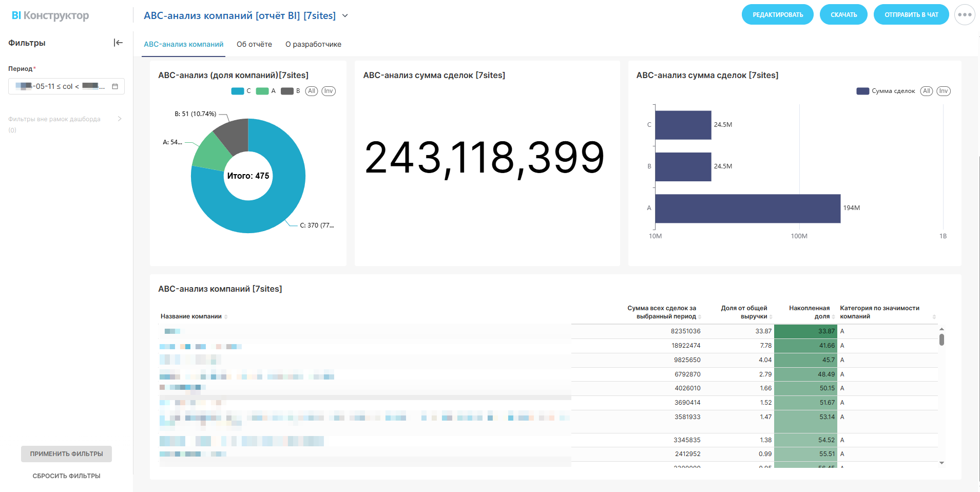
Task: Collapse the Фильтры sidebar panel
Action: [x=118, y=43]
